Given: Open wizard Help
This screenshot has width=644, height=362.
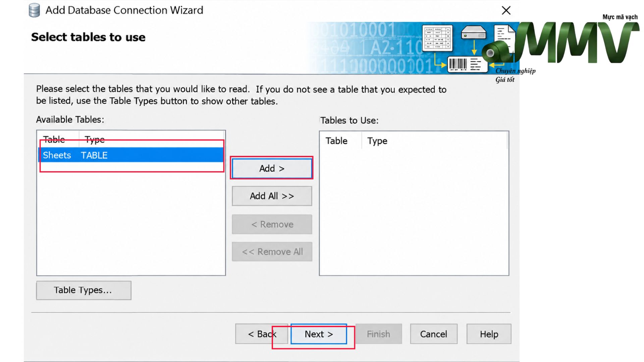Looking at the screenshot, I should point(489,334).
